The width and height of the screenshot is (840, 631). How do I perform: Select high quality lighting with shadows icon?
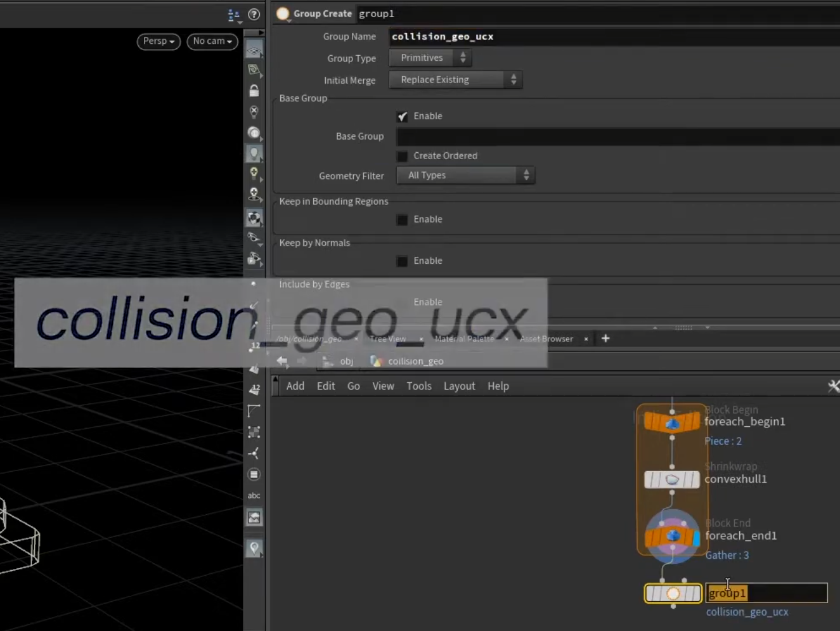coord(254,195)
